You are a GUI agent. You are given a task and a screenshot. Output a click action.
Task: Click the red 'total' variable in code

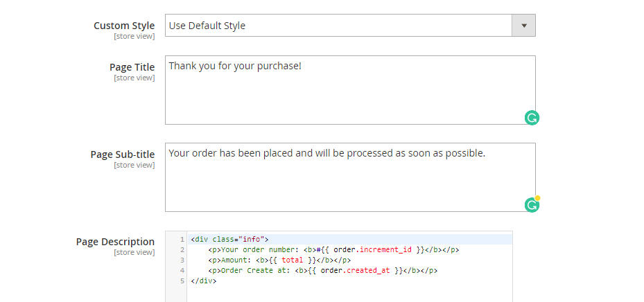click(x=292, y=260)
